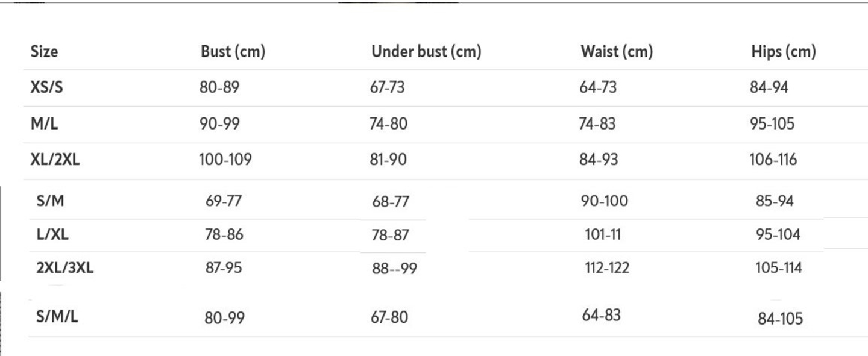Select the S/M/L size row label
The image size is (868, 356).
[57, 317]
